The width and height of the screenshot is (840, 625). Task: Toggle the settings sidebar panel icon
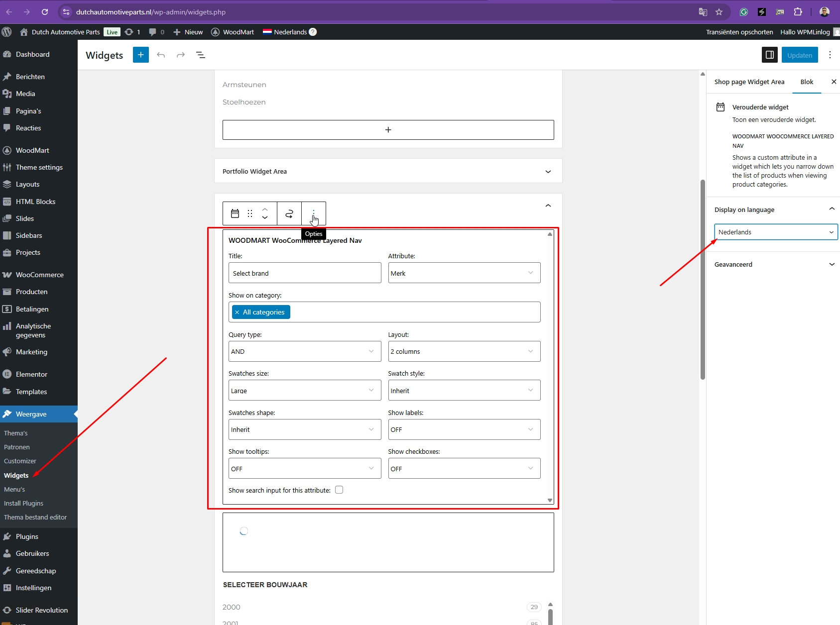click(770, 55)
